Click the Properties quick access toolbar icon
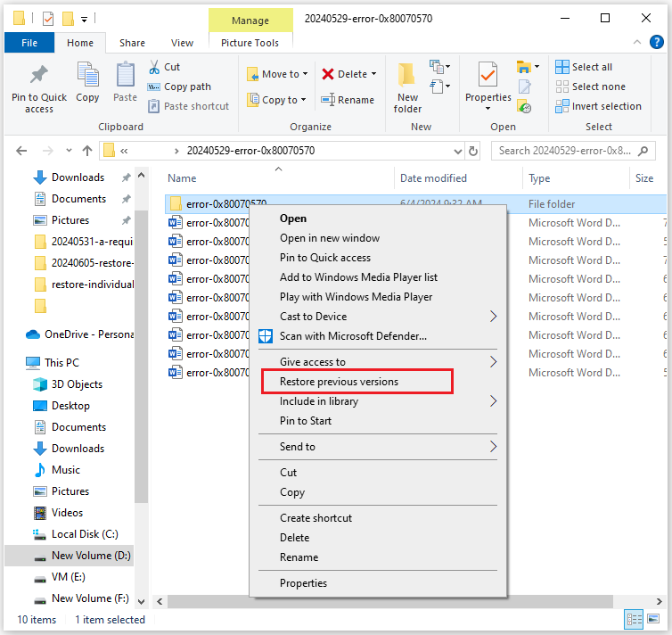This screenshot has width=672, height=635. point(48,19)
